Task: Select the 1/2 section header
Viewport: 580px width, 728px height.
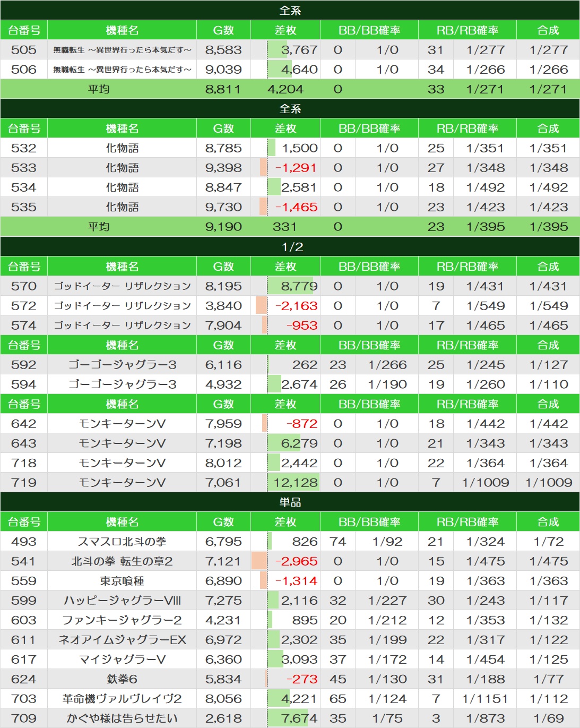Action: (290, 247)
